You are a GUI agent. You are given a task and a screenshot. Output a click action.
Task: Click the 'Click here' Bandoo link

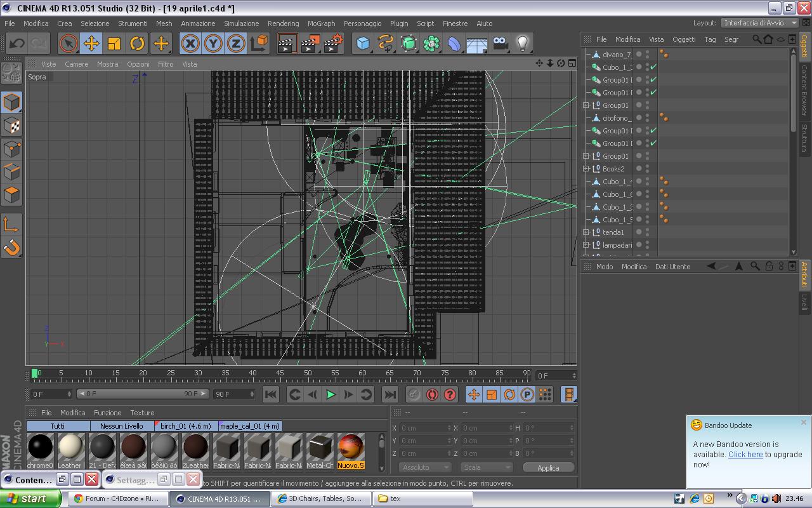click(x=745, y=455)
